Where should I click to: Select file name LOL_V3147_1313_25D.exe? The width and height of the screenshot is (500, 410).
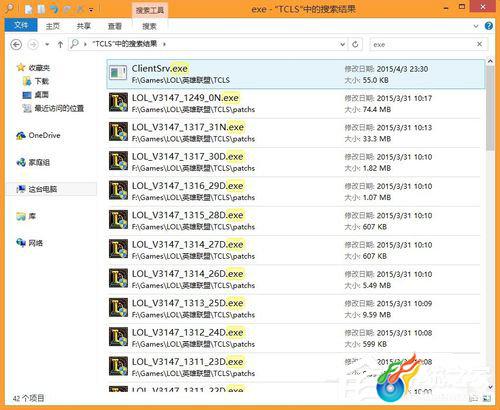[188, 303]
